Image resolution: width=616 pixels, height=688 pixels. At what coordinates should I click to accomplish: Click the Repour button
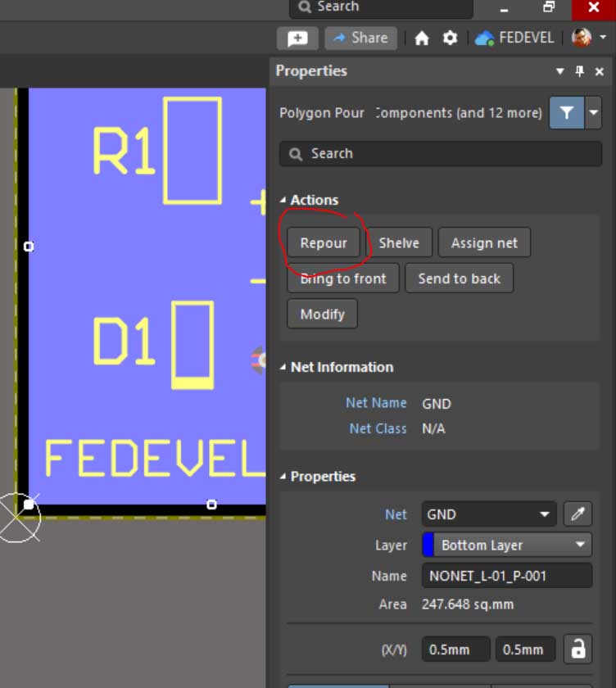pyautogui.click(x=324, y=243)
